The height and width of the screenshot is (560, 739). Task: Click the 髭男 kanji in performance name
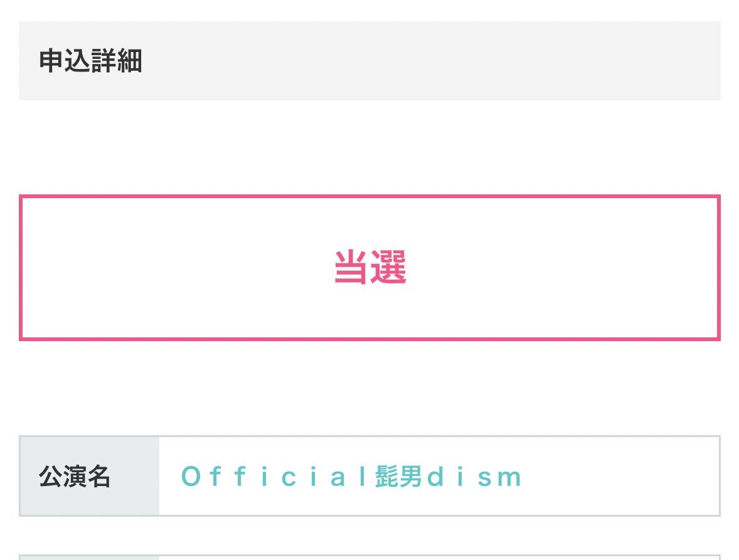pos(395,477)
